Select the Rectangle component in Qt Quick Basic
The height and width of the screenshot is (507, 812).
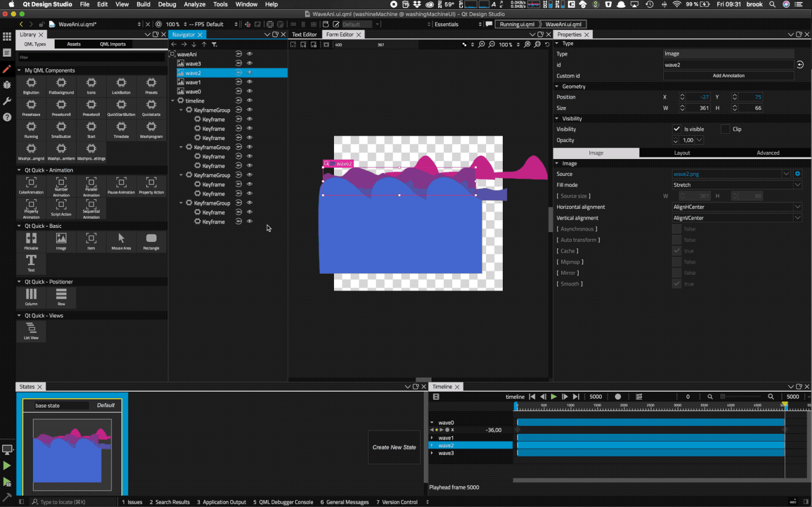pyautogui.click(x=151, y=239)
